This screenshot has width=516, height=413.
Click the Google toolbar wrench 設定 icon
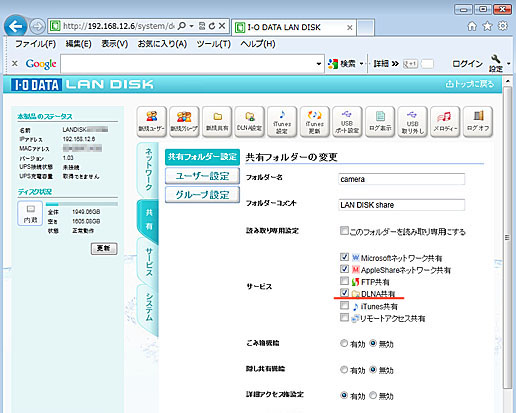(496, 63)
